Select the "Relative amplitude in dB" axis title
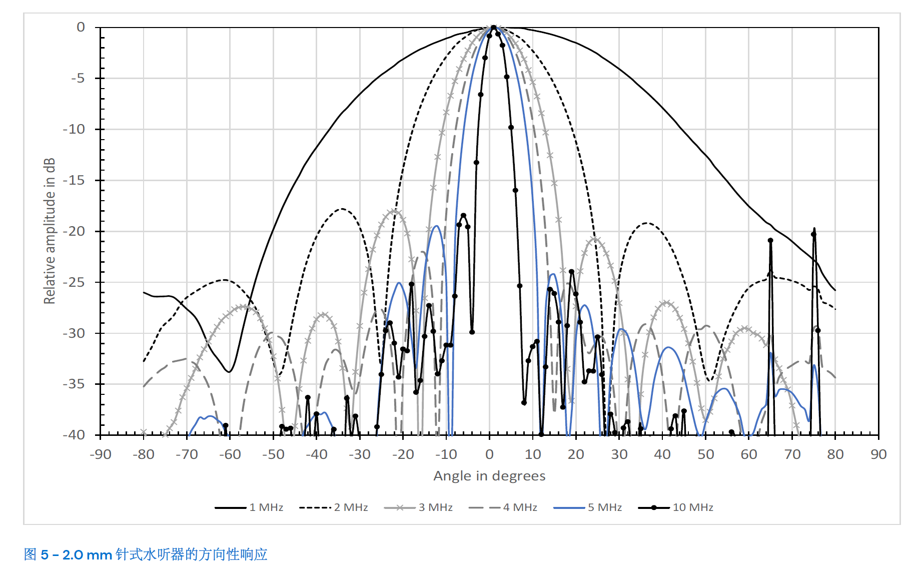 pyautogui.click(x=49, y=231)
